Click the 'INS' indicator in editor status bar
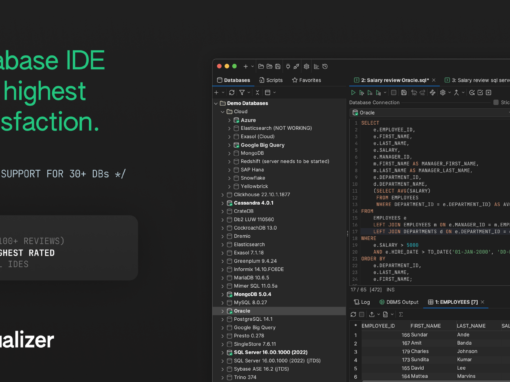Viewport: 510px width, 382px height. (x=390, y=290)
